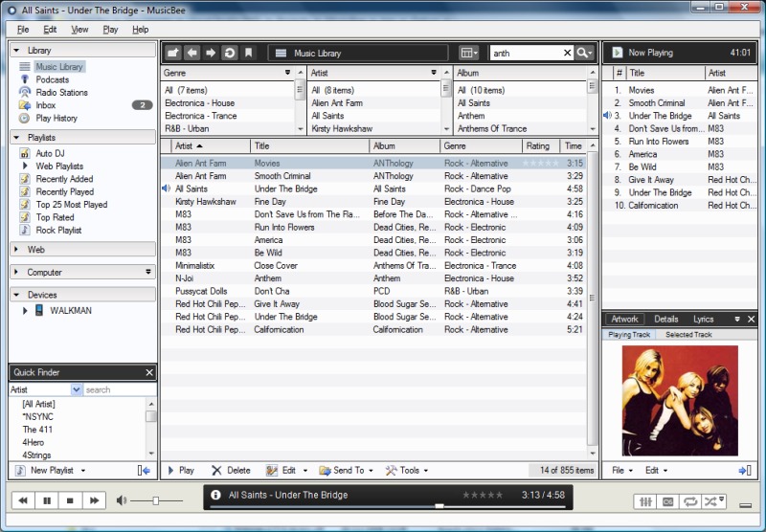The image size is (766, 532).
Task: Click the navigate back arrow in toolbar
Action: [x=192, y=53]
